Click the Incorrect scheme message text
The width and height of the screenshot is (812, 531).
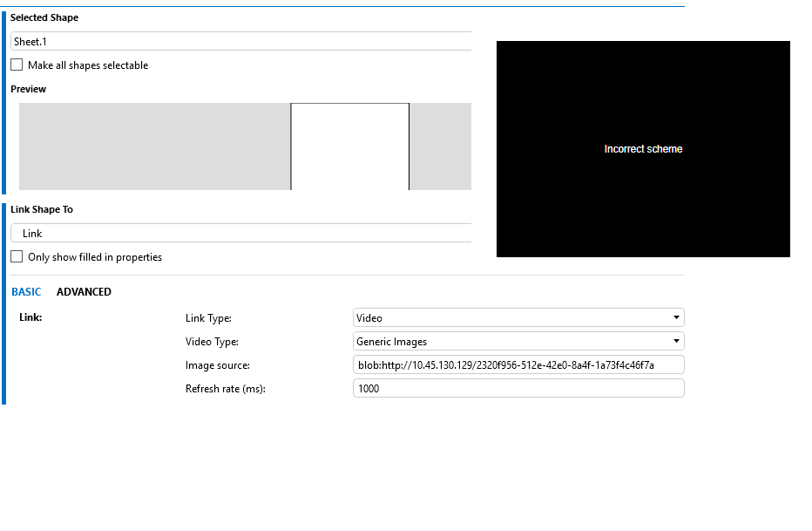point(643,149)
